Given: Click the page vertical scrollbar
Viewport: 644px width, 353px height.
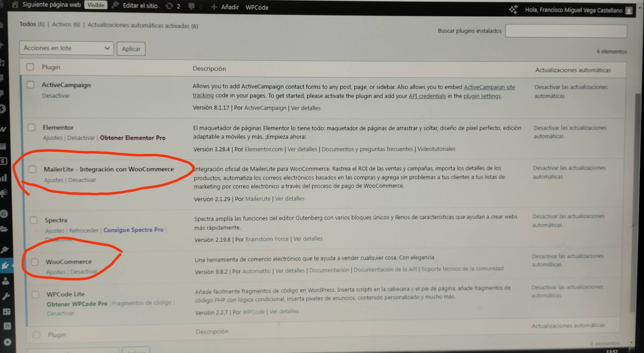Looking at the screenshot, I should point(636,203).
